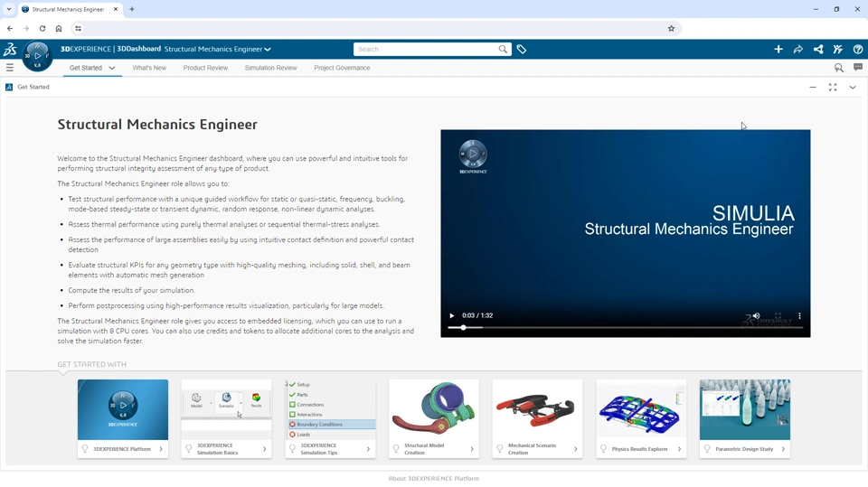
Task: Switch to the Project Governance tab
Action: point(342,68)
